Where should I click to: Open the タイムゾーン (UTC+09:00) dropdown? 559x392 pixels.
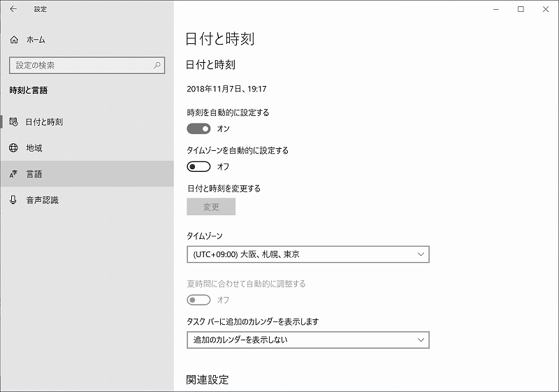tap(307, 254)
